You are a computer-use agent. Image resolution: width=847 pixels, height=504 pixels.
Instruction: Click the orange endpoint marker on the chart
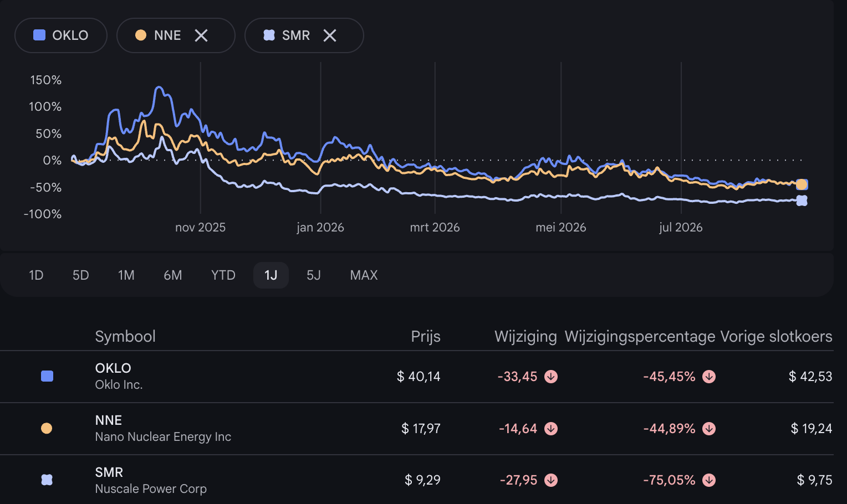tap(801, 184)
